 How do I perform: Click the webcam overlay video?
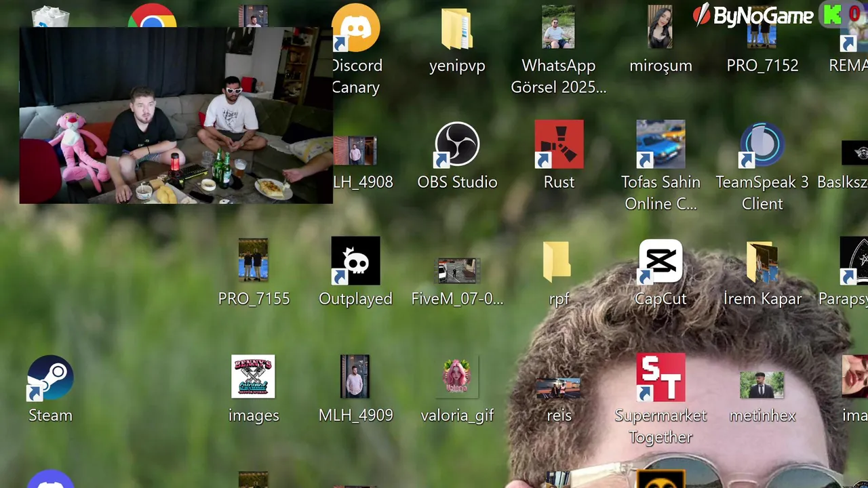(176, 115)
